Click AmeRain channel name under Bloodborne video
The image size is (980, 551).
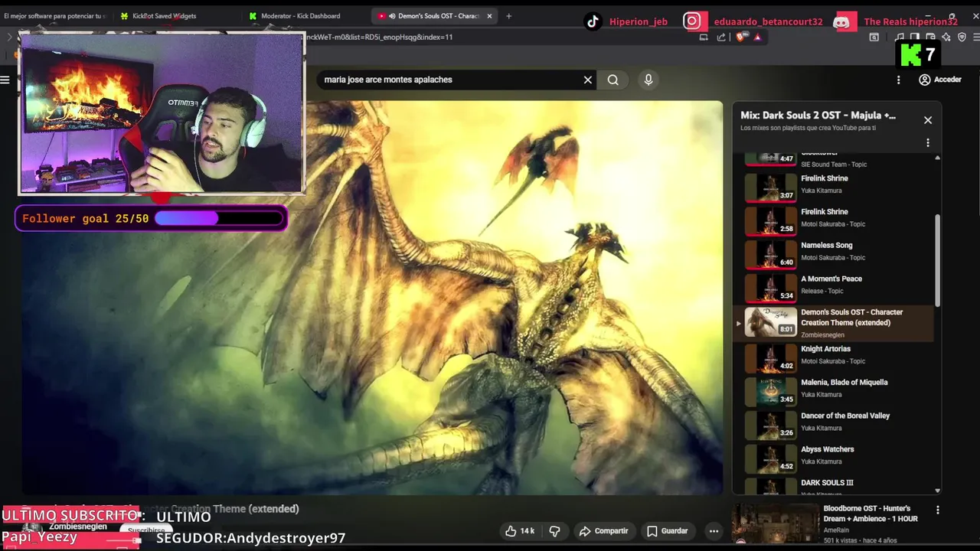[836, 530]
